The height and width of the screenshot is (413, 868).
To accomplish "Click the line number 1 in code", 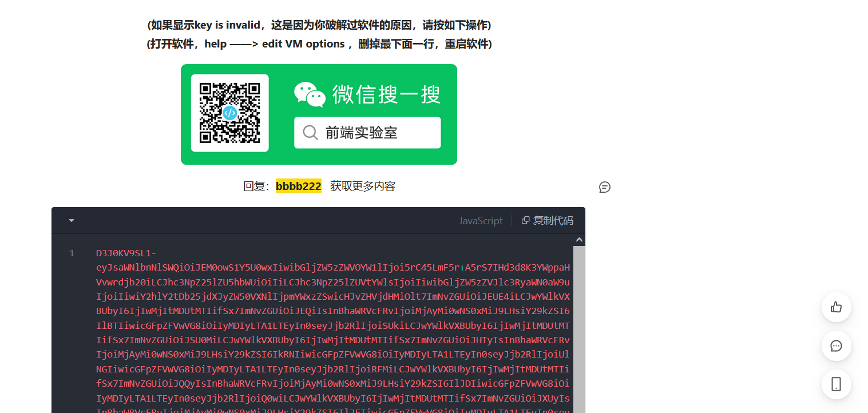I will (x=72, y=253).
